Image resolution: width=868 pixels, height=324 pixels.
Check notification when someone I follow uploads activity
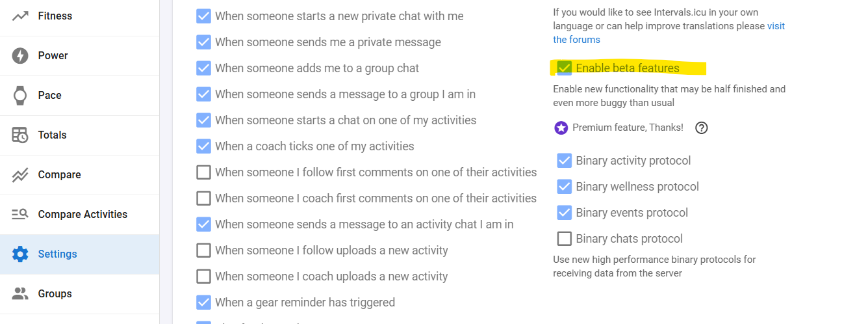[x=204, y=250]
